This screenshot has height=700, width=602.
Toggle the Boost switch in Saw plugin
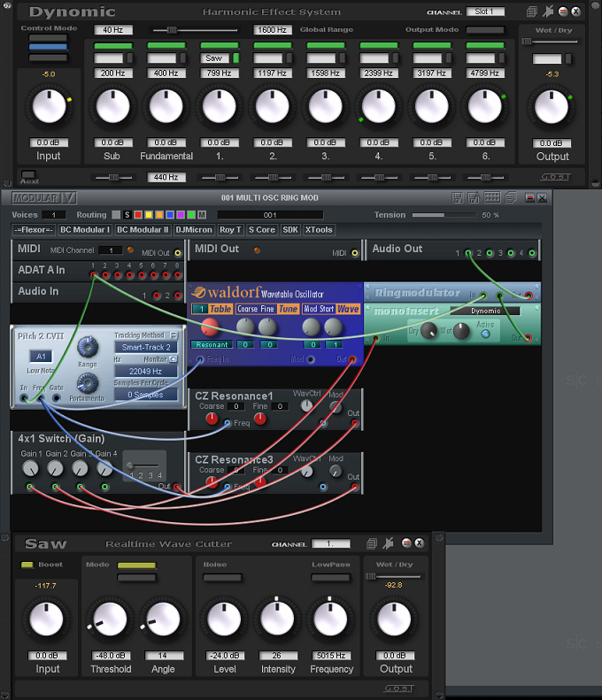[x=27, y=565]
